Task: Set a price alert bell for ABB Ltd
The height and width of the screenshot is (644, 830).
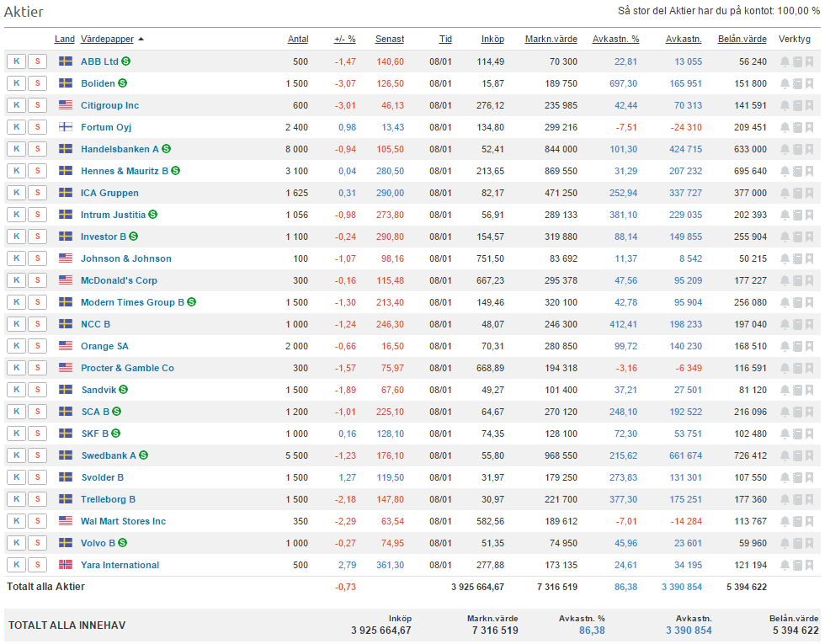Action: [785, 62]
